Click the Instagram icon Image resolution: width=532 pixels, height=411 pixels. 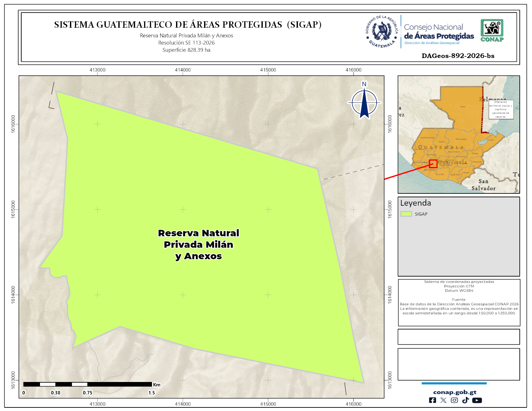click(454, 400)
